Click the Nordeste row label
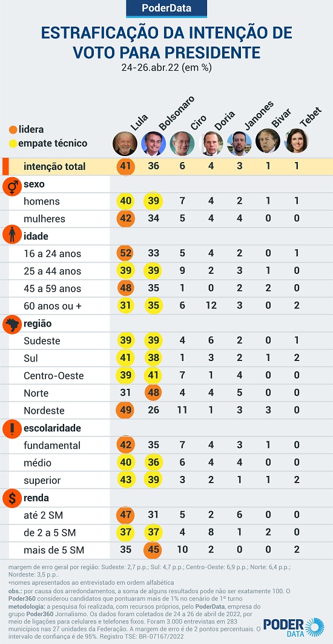Screen dimensions: 333x644 point(42,411)
